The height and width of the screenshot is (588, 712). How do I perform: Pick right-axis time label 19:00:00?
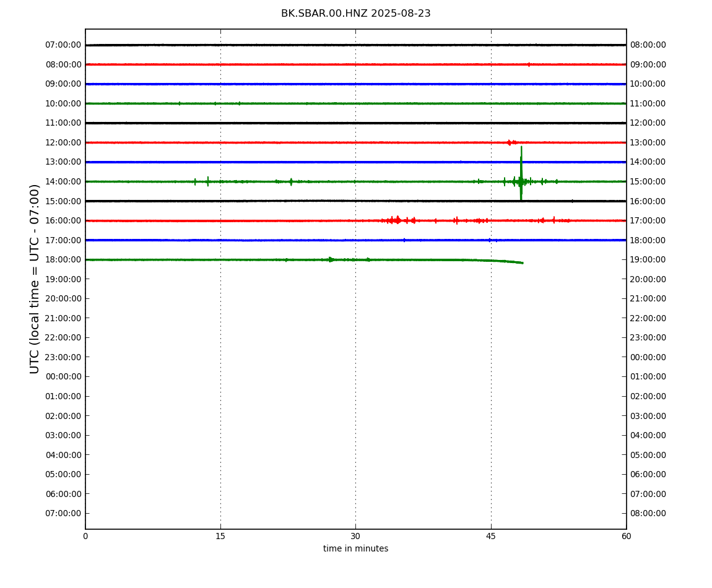648,260
